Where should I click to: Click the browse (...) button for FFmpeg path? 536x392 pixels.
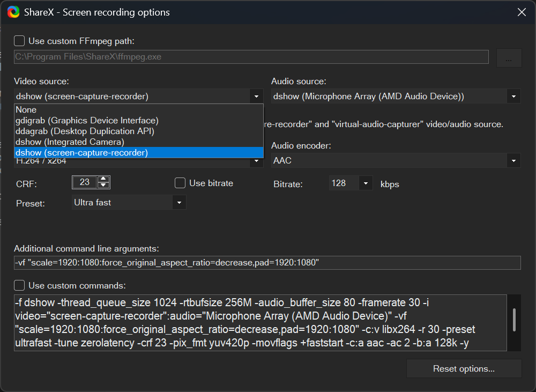509,58
